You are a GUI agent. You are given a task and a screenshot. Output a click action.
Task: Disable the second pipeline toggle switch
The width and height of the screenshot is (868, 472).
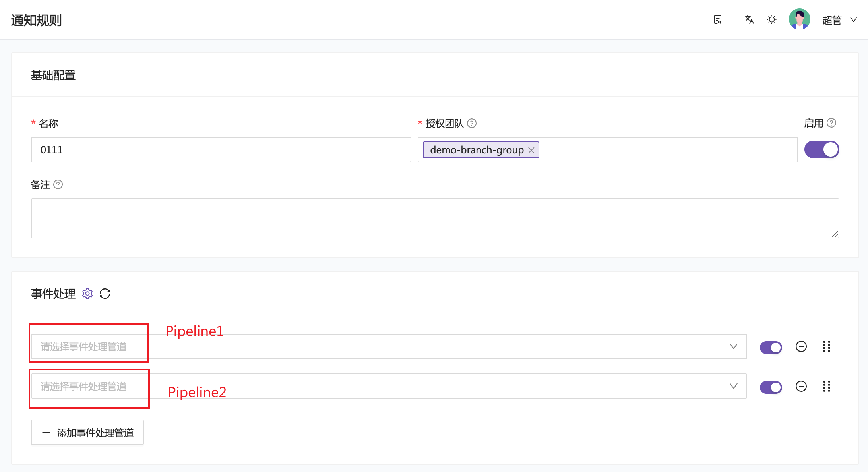tap(771, 387)
